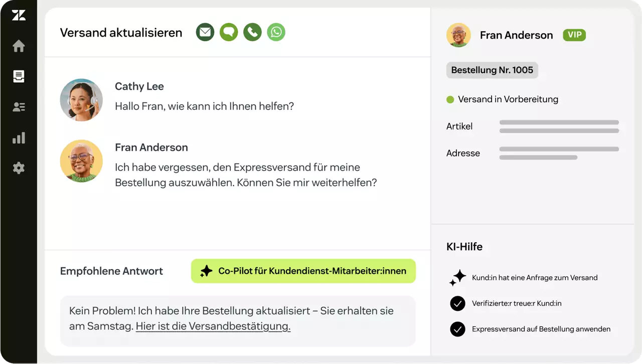This screenshot has height=364, width=642.
Task: Toggle the 'Expressversand auf Bestellung anwenden' checkmark
Action: click(x=457, y=329)
